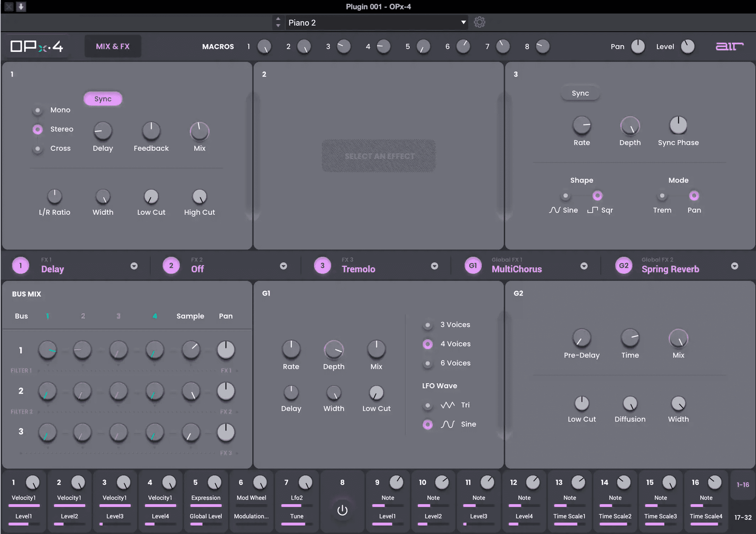Switch to macro page 17-32
Image resolution: width=756 pixels, height=534 pixels.
[x=742, y=517]
